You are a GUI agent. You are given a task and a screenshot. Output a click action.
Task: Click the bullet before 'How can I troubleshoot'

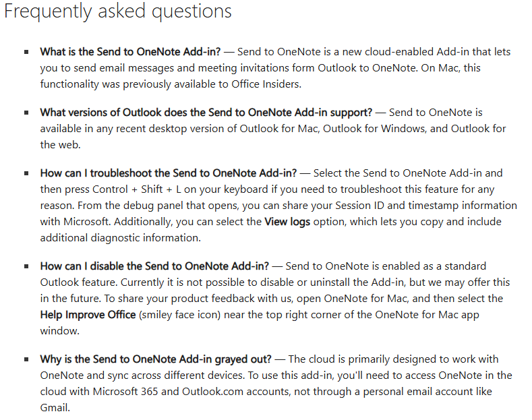[x=26, y=173]
